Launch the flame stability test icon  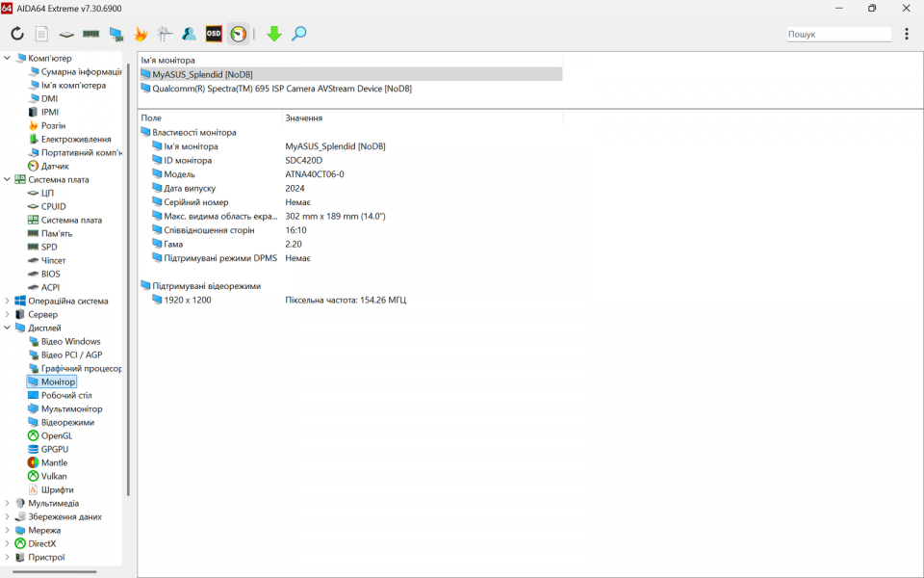(x=141, y=34)
